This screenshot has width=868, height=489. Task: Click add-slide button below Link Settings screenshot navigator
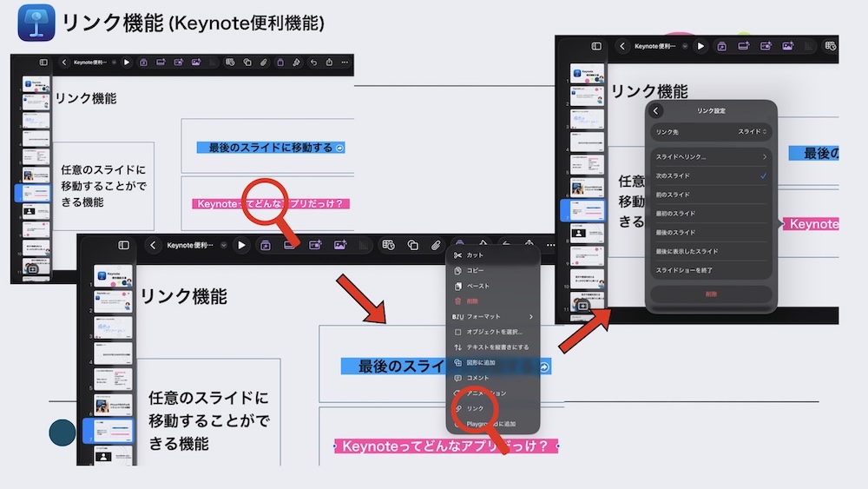click(582, 306)
